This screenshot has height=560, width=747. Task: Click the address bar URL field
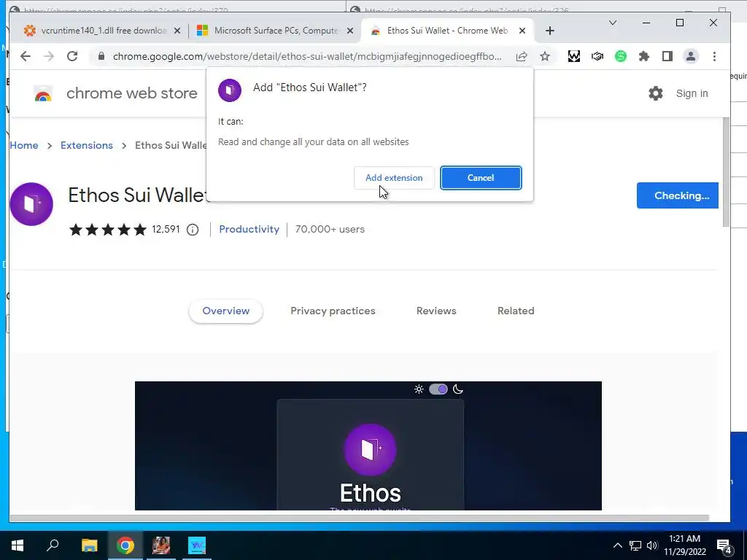307,56
